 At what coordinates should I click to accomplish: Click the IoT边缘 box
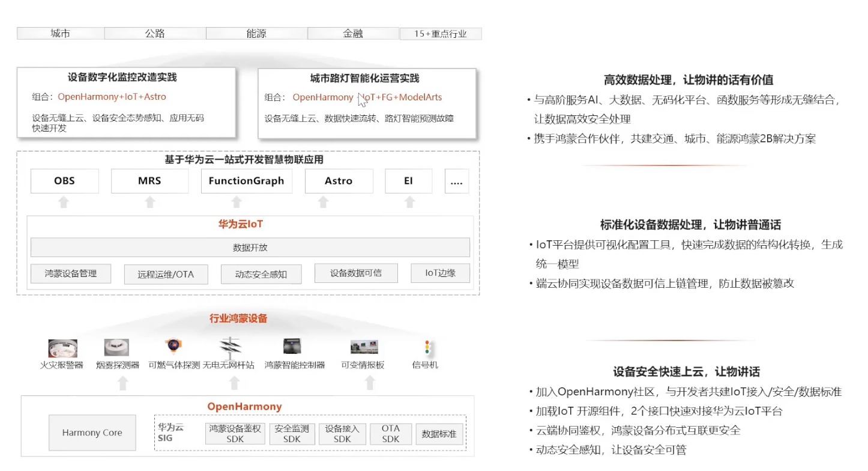(441, 273)
